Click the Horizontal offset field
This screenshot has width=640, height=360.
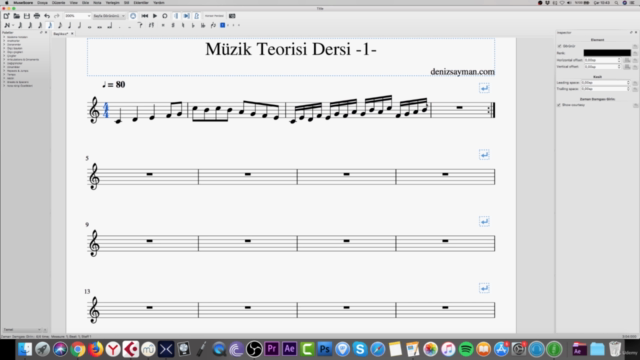(x=602, y=60)
